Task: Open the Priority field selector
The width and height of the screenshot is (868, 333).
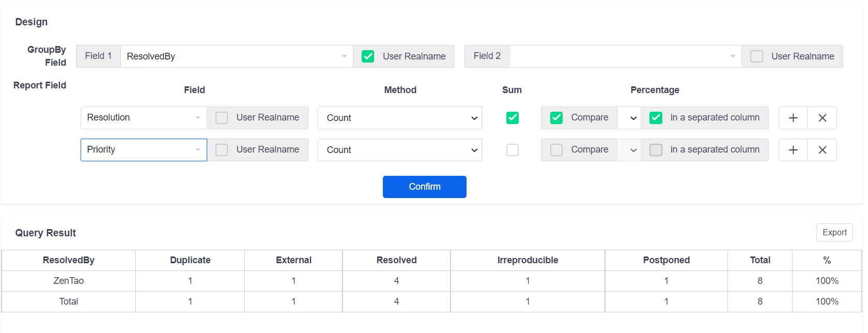Action: click(144, 150)
